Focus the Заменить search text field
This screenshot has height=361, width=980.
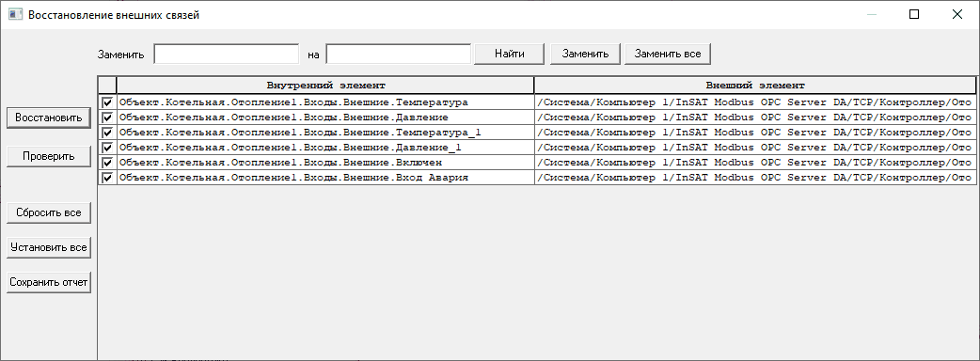pyautogui.click(x=227, y=54)
